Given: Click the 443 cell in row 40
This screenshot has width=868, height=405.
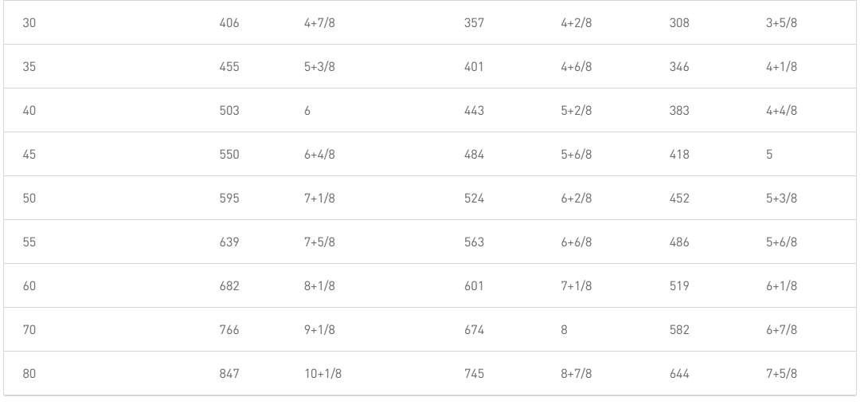Looking at the screenshot, I should pos(474,111).
